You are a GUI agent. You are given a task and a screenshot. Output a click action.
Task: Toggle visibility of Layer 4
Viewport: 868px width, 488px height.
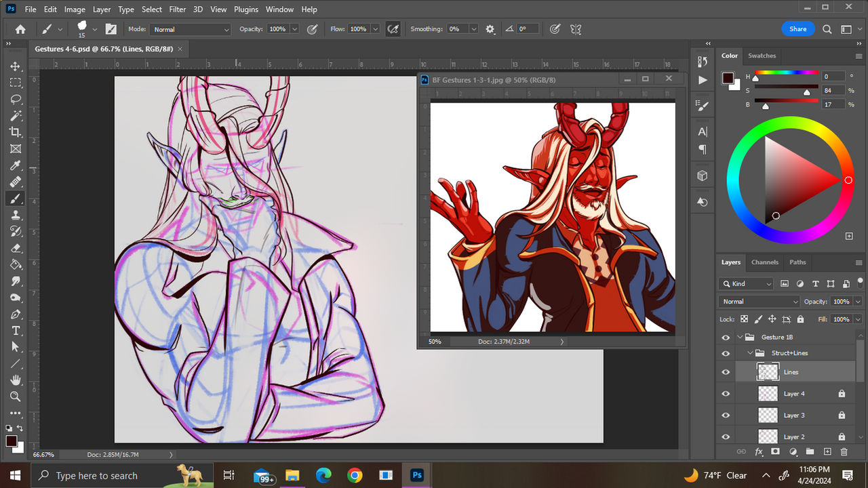coord(726,393)
